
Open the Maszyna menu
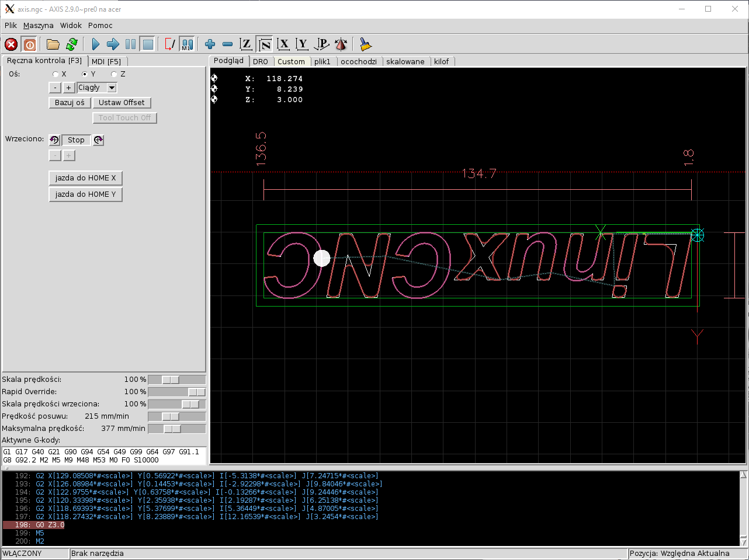click(39, 26)
